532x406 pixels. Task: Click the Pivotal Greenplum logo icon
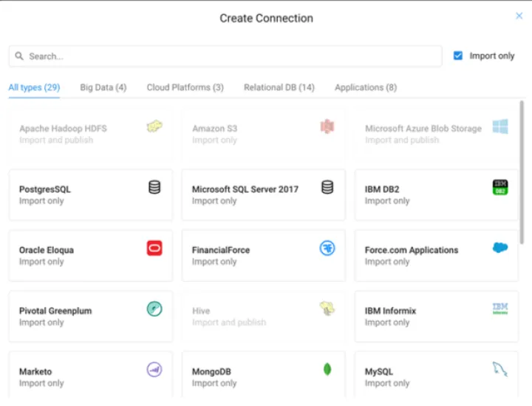[x=154, y=309]
